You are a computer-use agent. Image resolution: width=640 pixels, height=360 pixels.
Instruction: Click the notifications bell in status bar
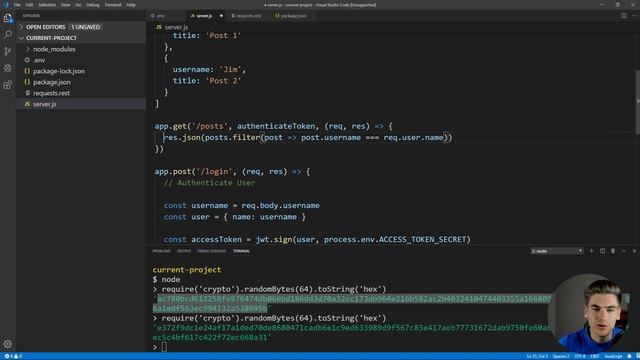click(629, 356)
